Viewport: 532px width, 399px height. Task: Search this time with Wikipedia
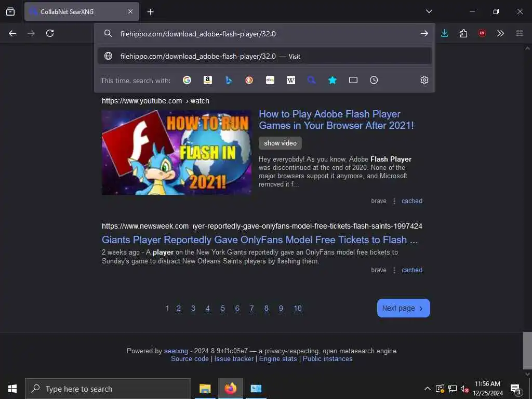(291, 80)
